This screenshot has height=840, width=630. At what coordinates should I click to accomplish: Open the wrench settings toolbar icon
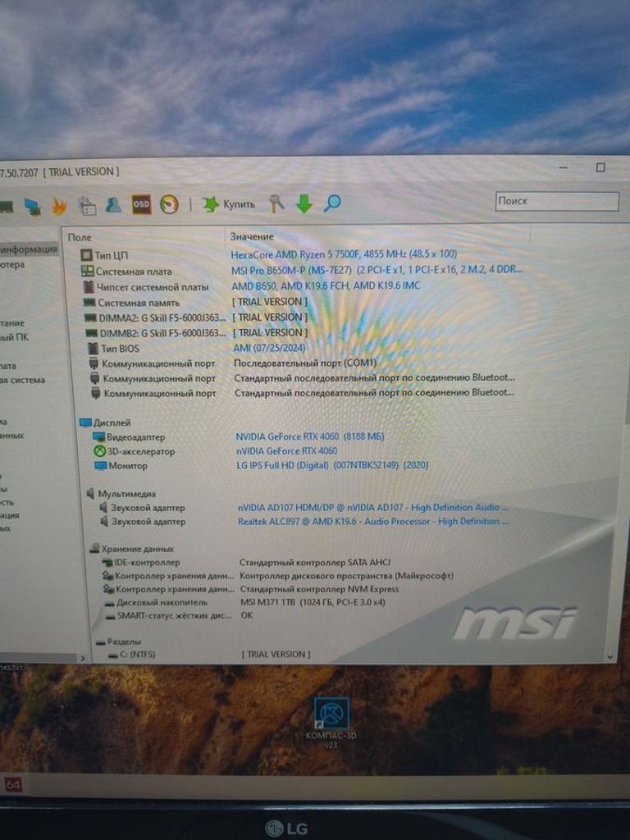(277, 203)
